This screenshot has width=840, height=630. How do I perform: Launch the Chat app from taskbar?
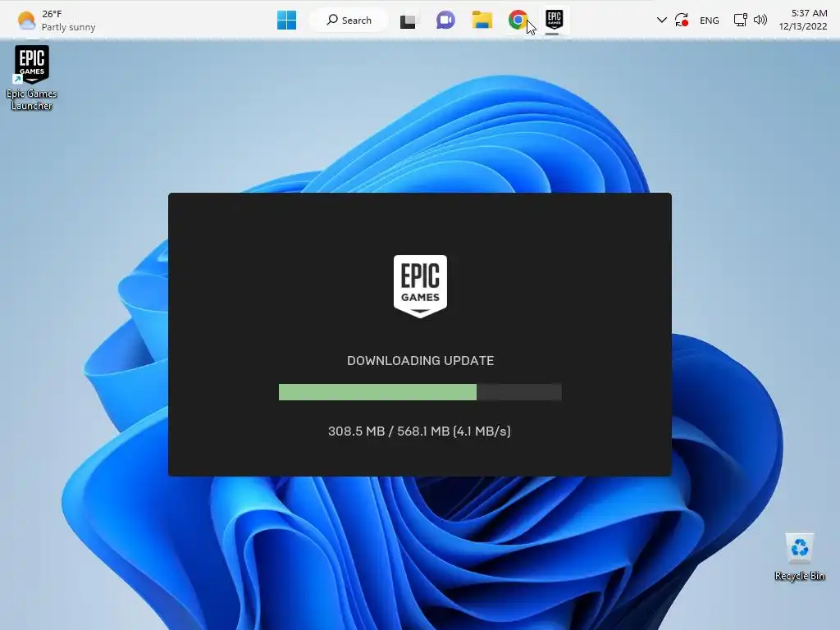pos(445,21)
